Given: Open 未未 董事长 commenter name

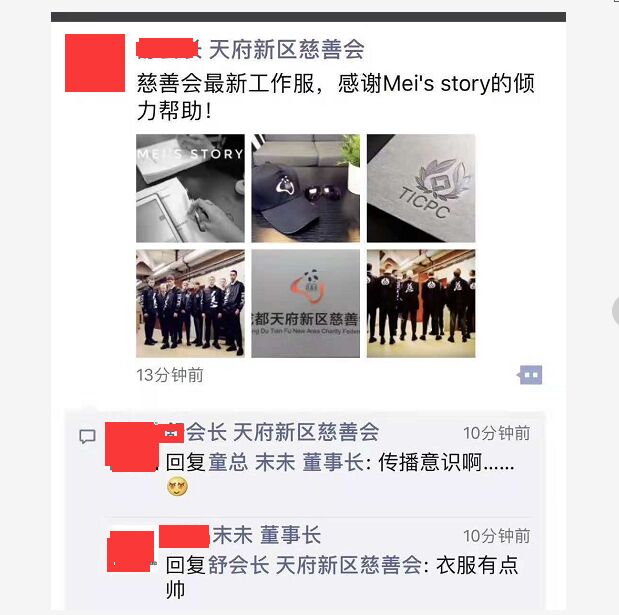Looking at the screenshot, I should [266, 535].
